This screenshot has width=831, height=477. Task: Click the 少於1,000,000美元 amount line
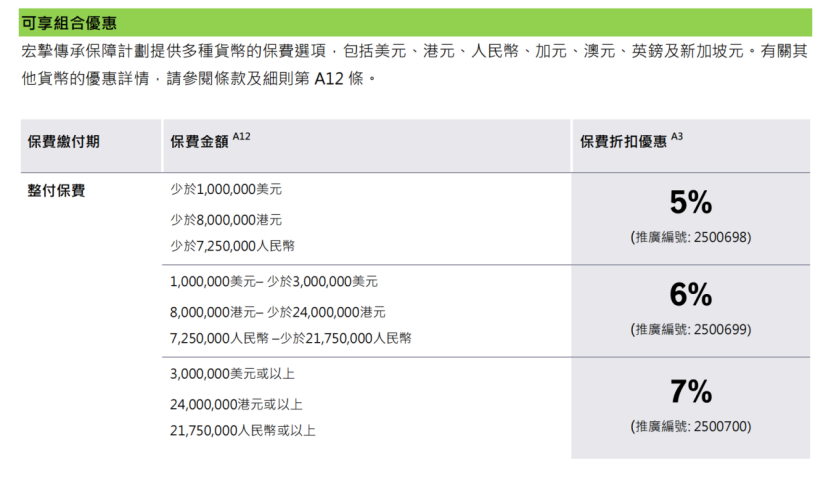(x=226, y=189)
